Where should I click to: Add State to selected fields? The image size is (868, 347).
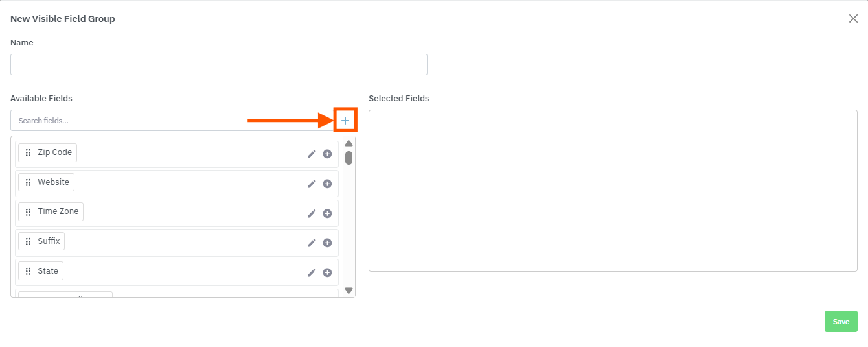327,272
